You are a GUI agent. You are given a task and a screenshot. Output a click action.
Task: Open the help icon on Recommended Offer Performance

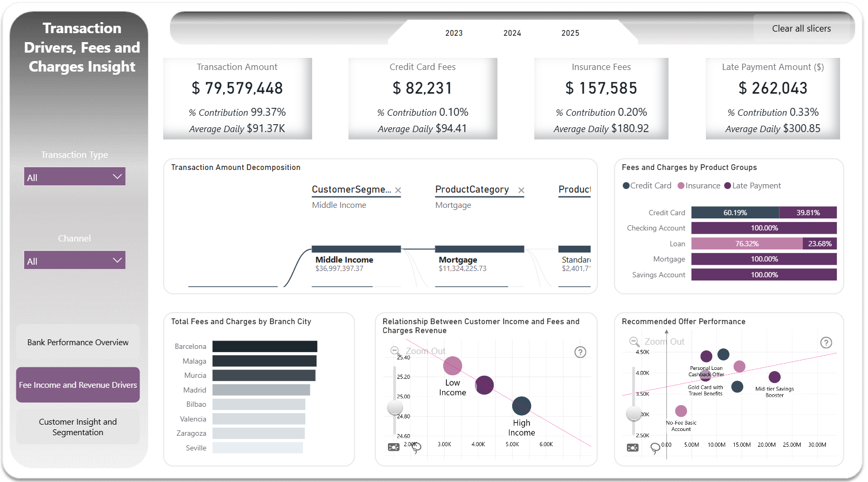[x=826, y=343]
